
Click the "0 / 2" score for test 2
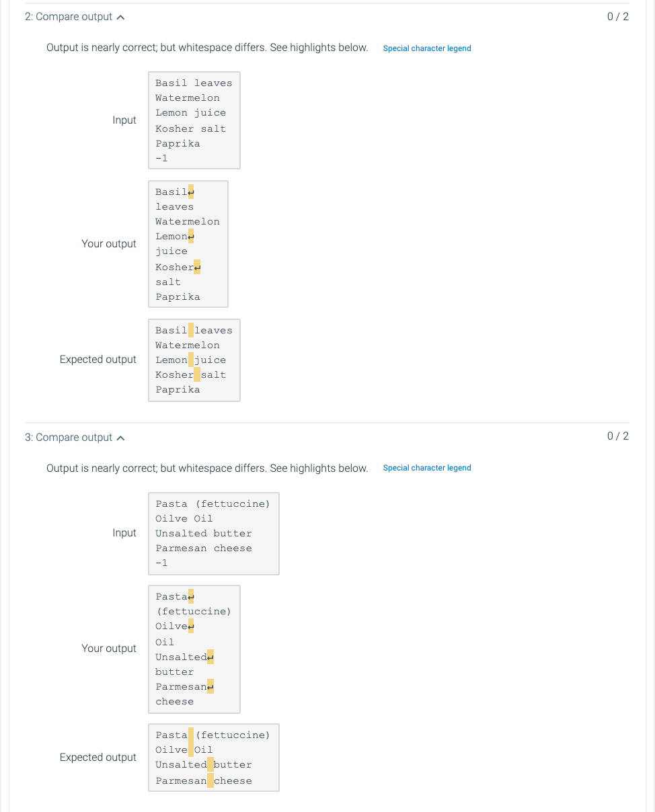click(617, 16)
